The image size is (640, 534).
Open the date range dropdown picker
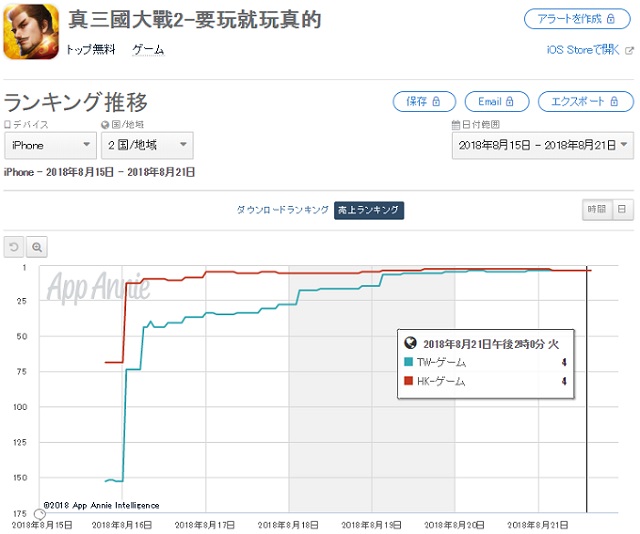tap(542, 145)
